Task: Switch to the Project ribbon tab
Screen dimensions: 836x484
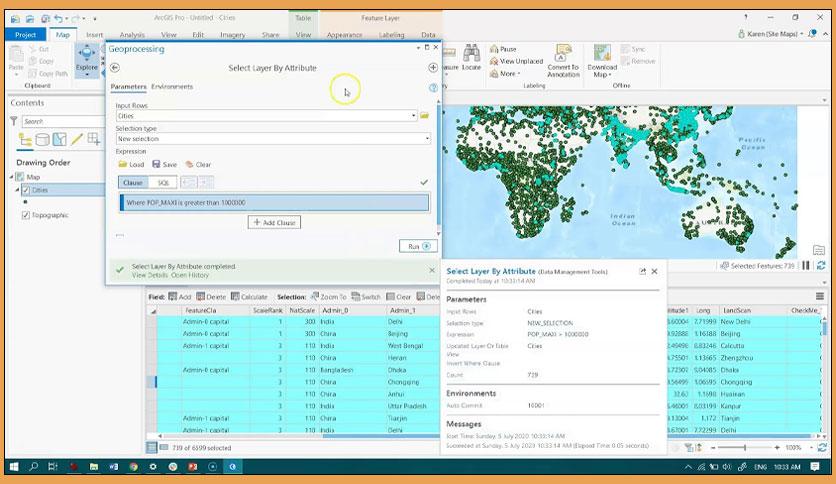Action: 25,35
